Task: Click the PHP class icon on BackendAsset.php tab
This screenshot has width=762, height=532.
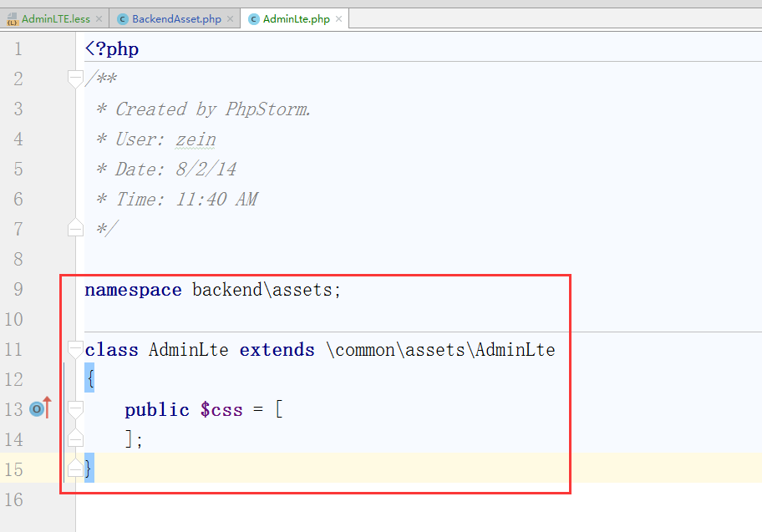Action: [123, 18]
